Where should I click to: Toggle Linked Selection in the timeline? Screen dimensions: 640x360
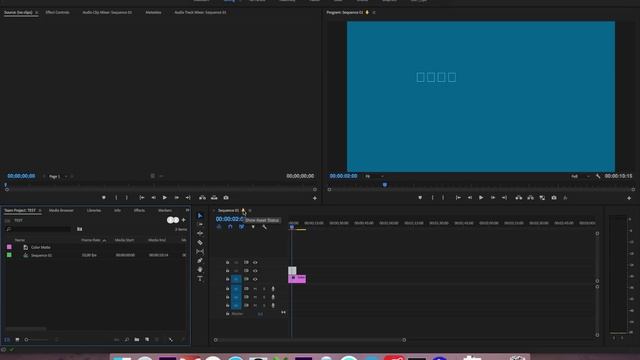click(x=242, y=227)
